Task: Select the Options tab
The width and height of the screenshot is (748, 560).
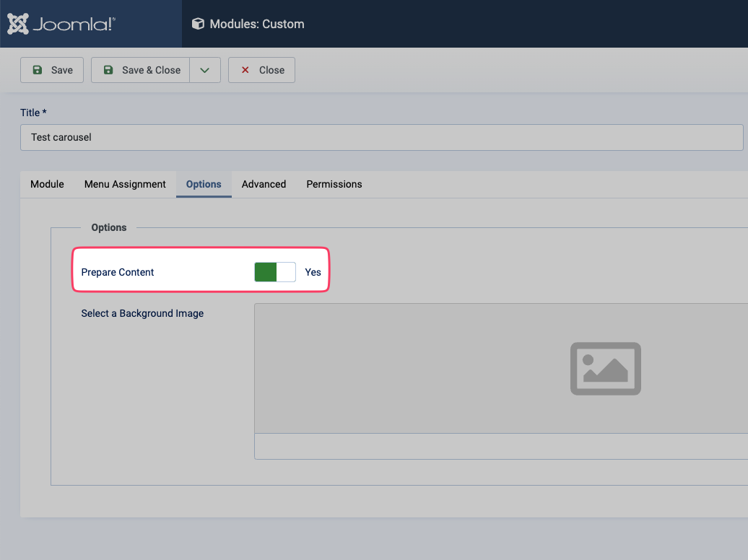Action: pyautogui.click(x=204, y=184)
